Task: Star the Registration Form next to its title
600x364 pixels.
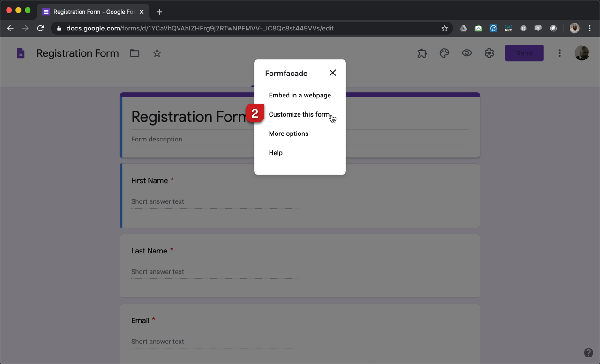Action: click(157, 53)
